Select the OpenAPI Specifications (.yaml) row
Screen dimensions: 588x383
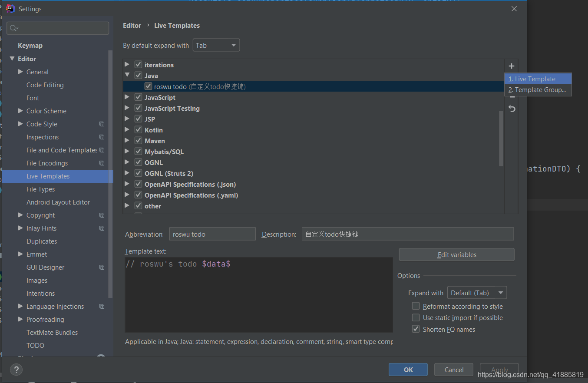click(314, 195)
